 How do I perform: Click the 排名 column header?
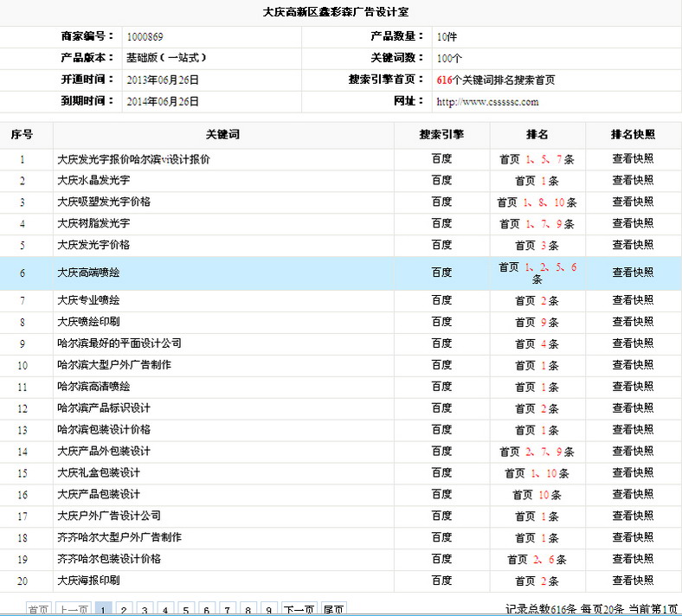[x=537, y=135]
